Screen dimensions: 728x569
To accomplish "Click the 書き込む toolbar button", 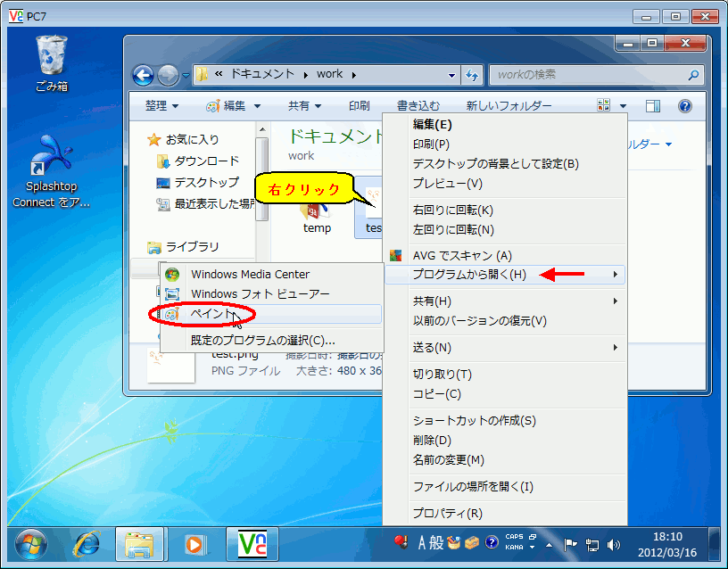I will tap(418, 106).
